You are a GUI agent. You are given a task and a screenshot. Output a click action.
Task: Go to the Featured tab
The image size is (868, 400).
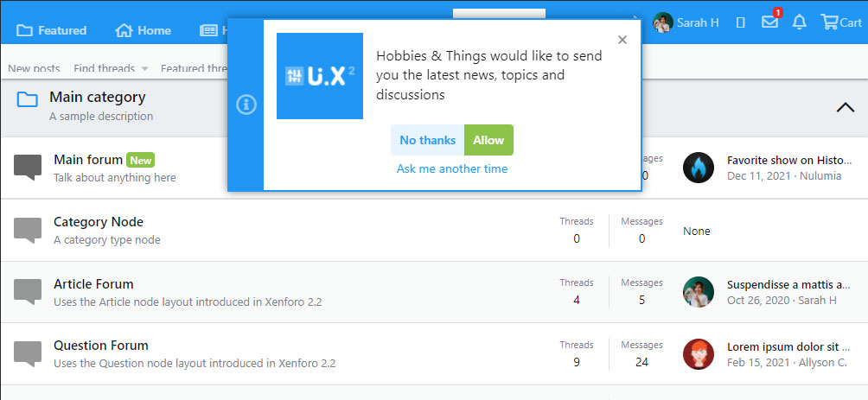click(x=52, y=30)
